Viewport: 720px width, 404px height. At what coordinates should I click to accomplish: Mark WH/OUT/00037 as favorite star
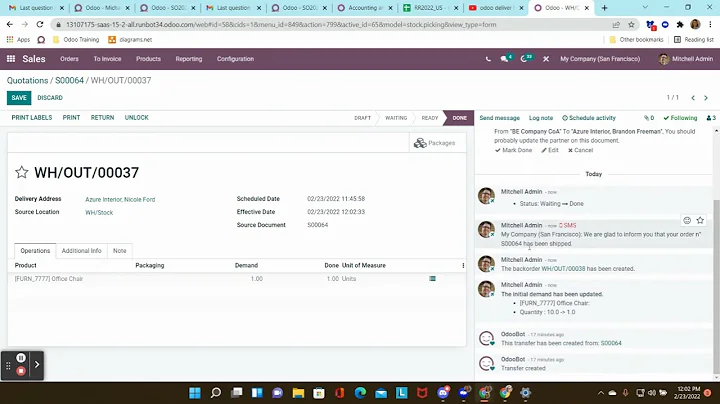pyautogui.click(x=22, y=173)
